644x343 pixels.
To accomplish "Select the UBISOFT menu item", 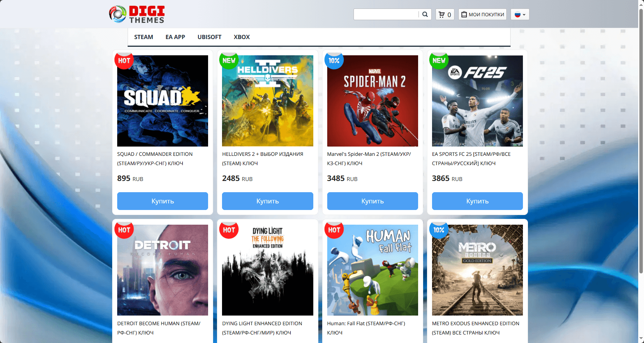I will [209, 37].
